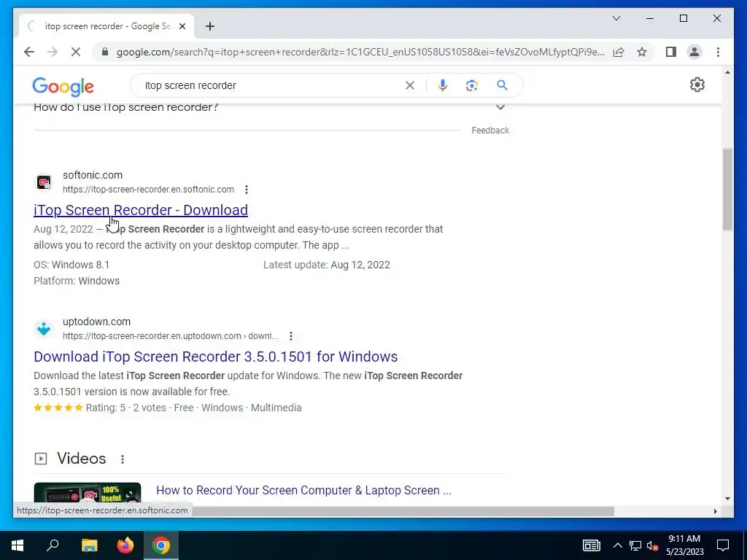Click softonic URL itop-screen-recorder.en.softonic.com
Viewport: 747px width, 560px height.
click(148, 190)
